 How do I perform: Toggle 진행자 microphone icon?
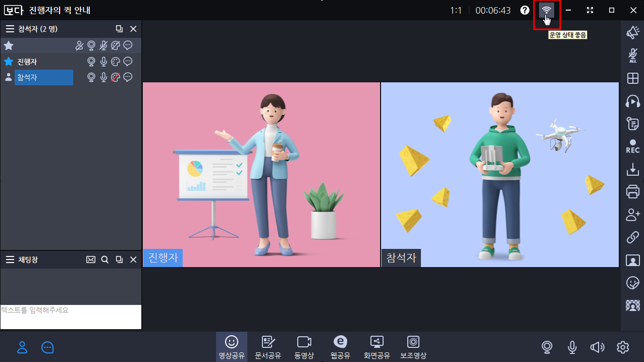pyautogui.click(x=103, y=62)
